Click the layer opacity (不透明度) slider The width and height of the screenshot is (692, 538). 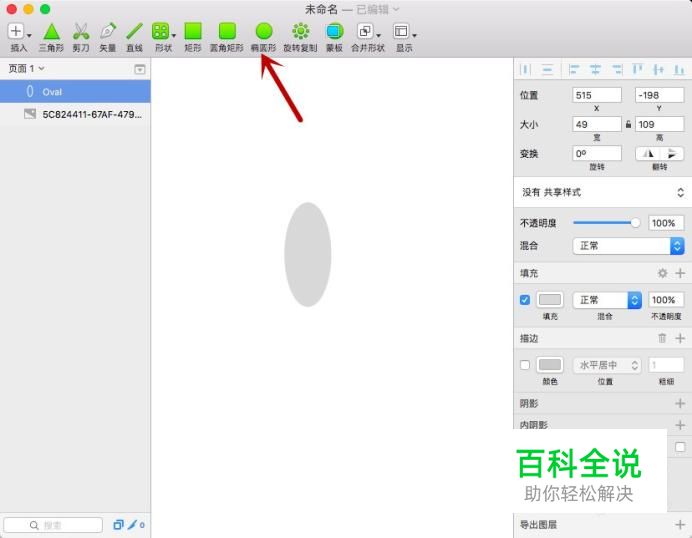click(607, 223)
